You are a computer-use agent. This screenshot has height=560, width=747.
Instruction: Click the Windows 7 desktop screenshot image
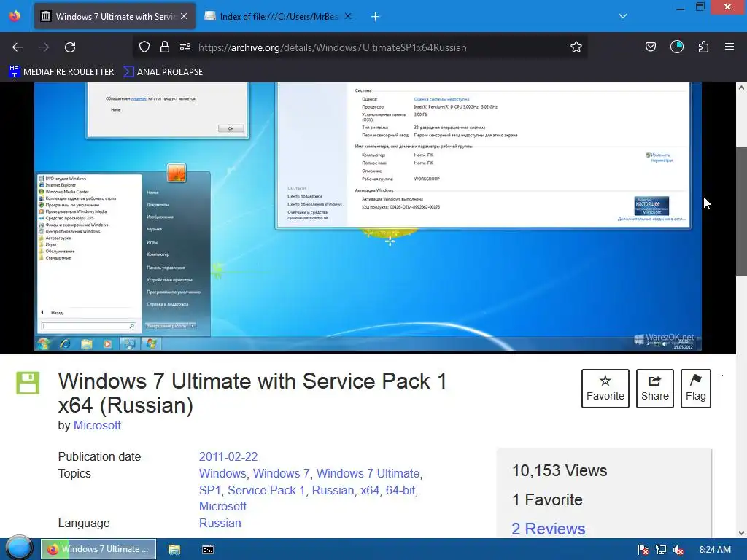[x=368, y=217]
